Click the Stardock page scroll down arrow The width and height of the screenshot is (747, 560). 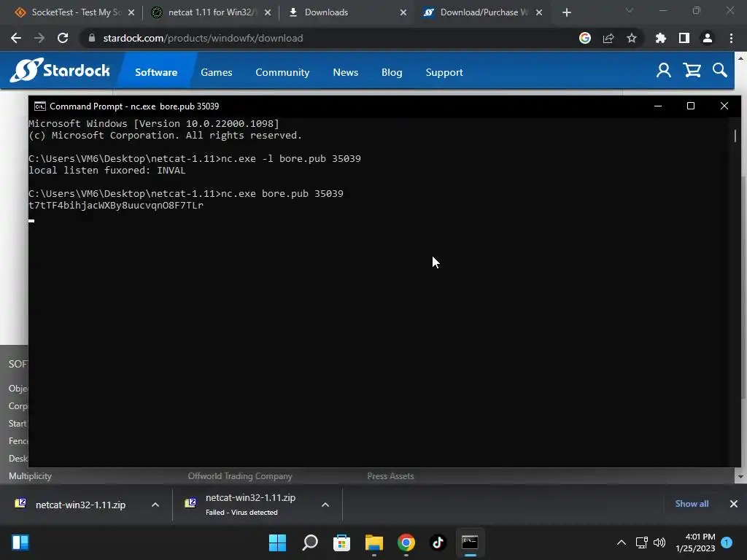(740, 477)
